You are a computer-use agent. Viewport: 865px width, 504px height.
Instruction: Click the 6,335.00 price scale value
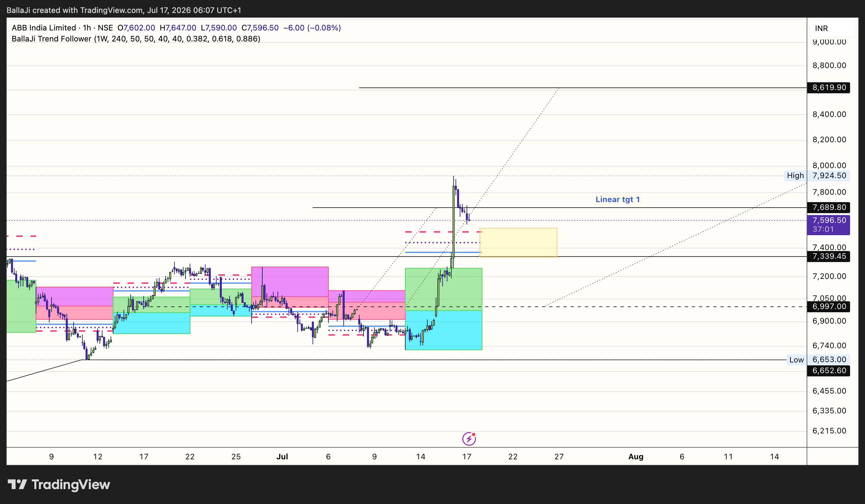829,411
